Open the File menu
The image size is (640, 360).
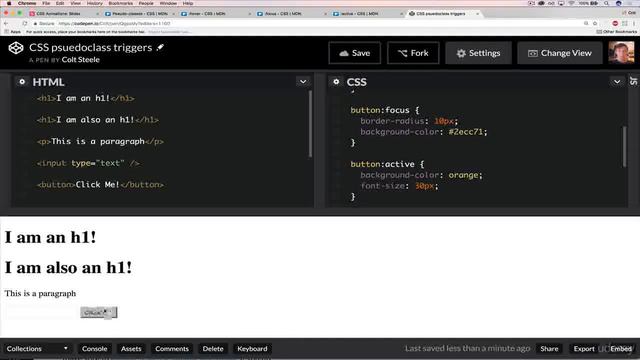pyautogui.click(x=46, y=3)
